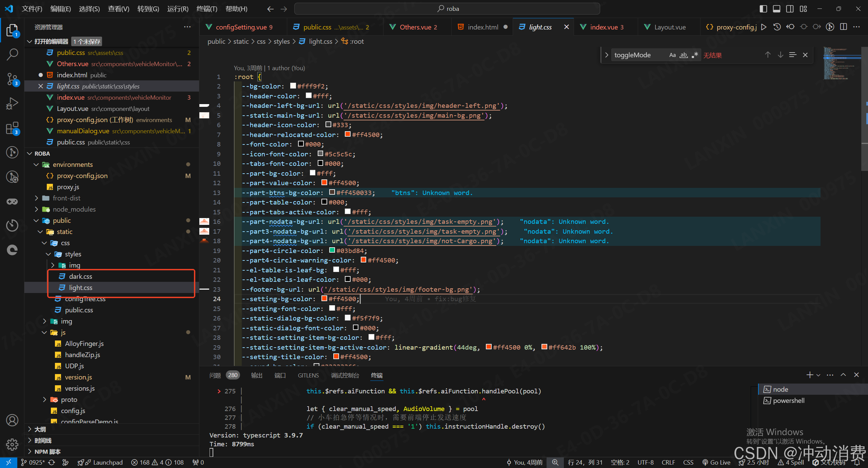The image size is (868, 468).
Task: Select the powershell terminal
Action: tap(812, 401)
